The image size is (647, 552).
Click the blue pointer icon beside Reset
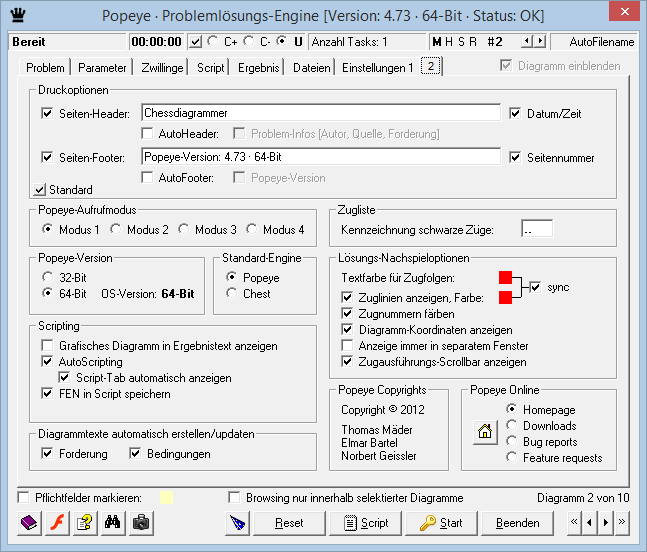(x=238, y=523)
